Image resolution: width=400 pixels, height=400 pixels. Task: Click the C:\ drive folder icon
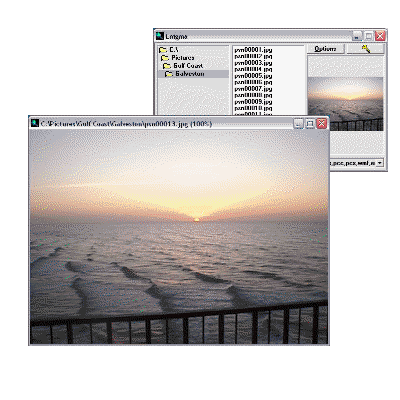163,50
